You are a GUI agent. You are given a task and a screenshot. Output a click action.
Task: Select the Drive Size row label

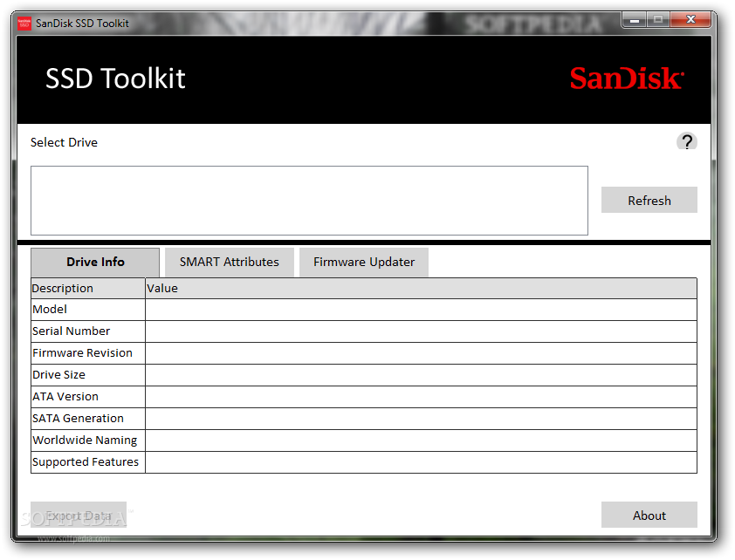coord(59,375)
